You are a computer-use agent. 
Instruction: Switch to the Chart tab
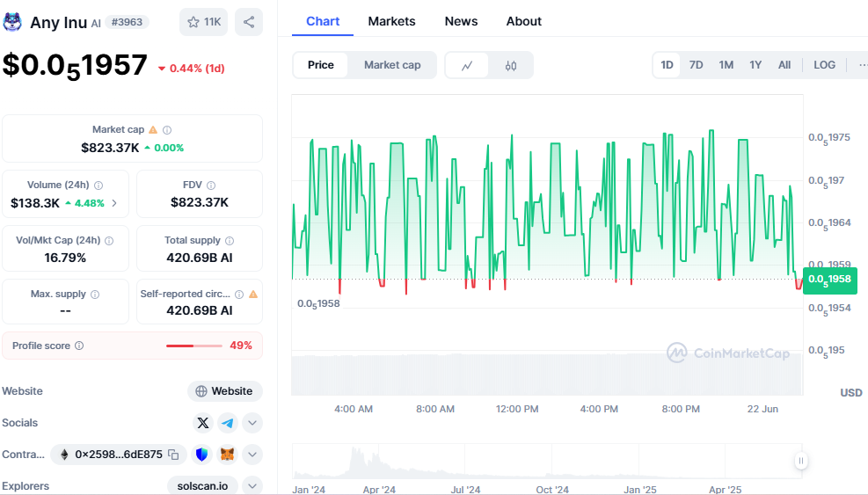pos(323,22)
